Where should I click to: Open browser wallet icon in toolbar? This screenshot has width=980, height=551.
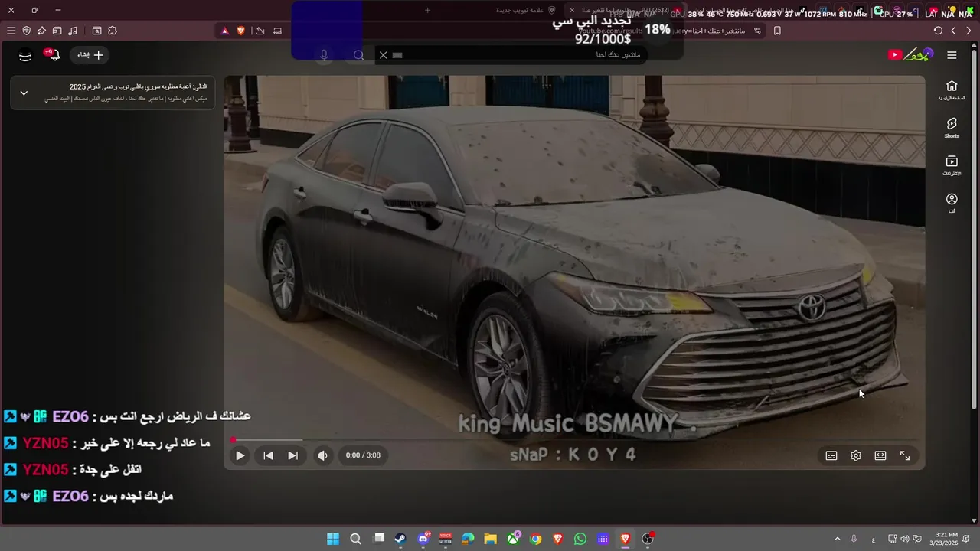[57, 31]
